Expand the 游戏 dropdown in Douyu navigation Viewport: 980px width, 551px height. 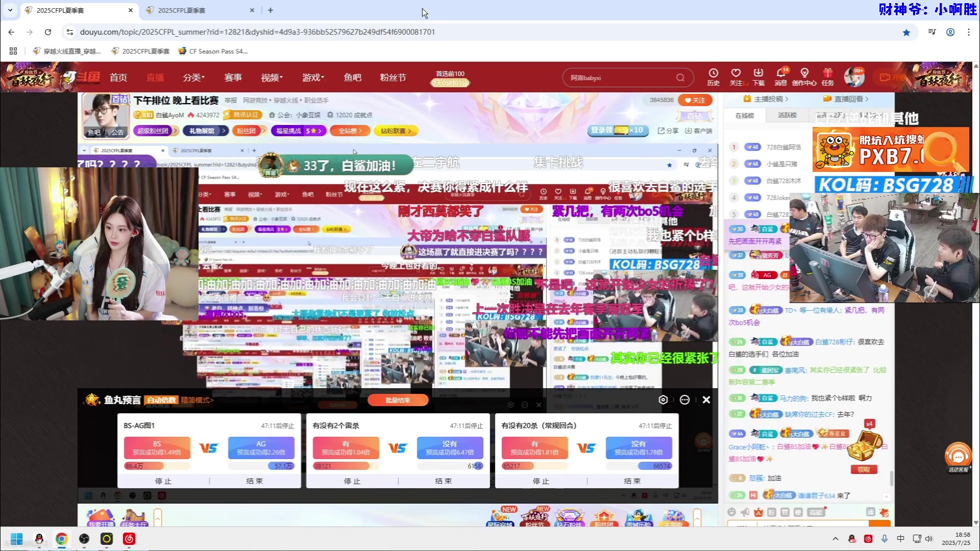[x=313, y=78]
